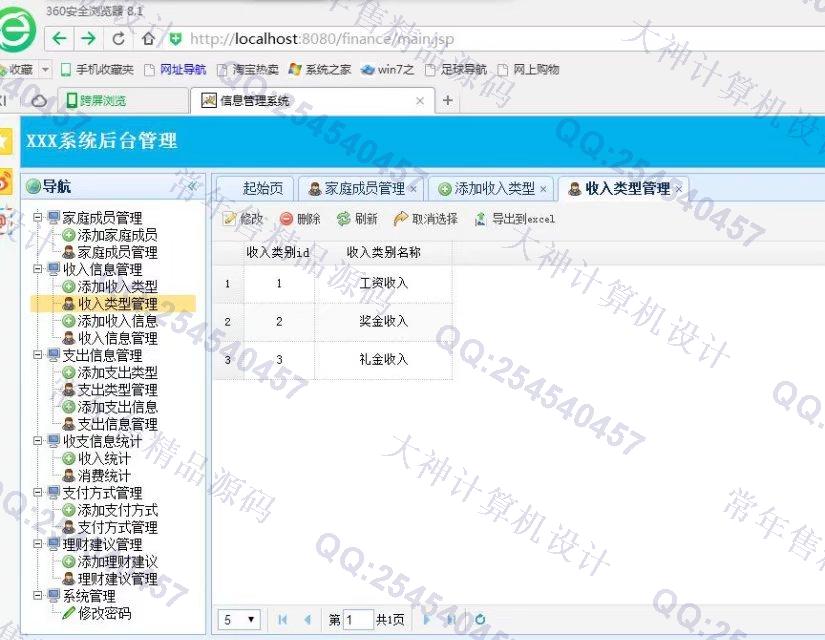Close the 信息管理系统 browser tab
The width and height of the screenshot is (825, 640).
tap(420, 101)
